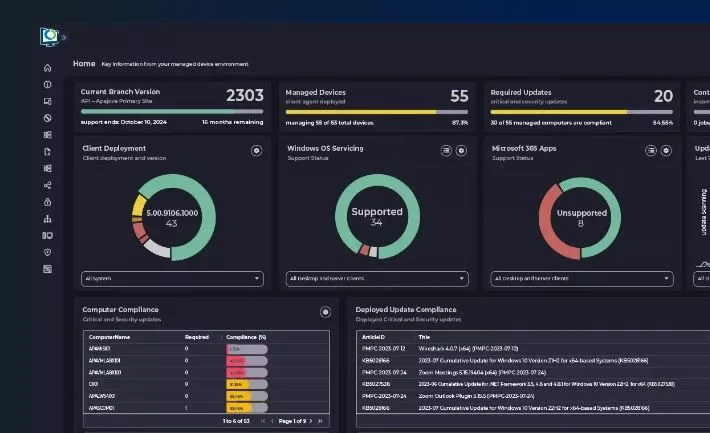Click the monitor application logo
This screenshot has width=710, height=433.
coord(49,37)
